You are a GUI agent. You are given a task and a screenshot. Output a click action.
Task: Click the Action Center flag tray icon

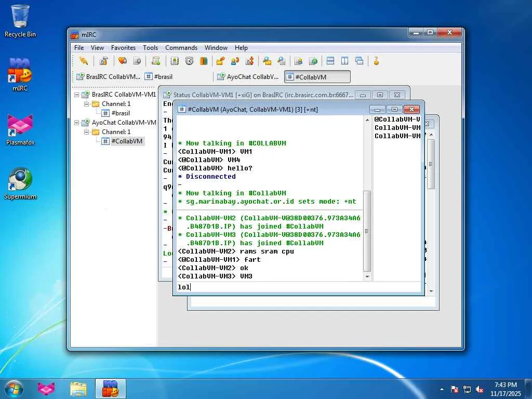[x=454, y=390]
